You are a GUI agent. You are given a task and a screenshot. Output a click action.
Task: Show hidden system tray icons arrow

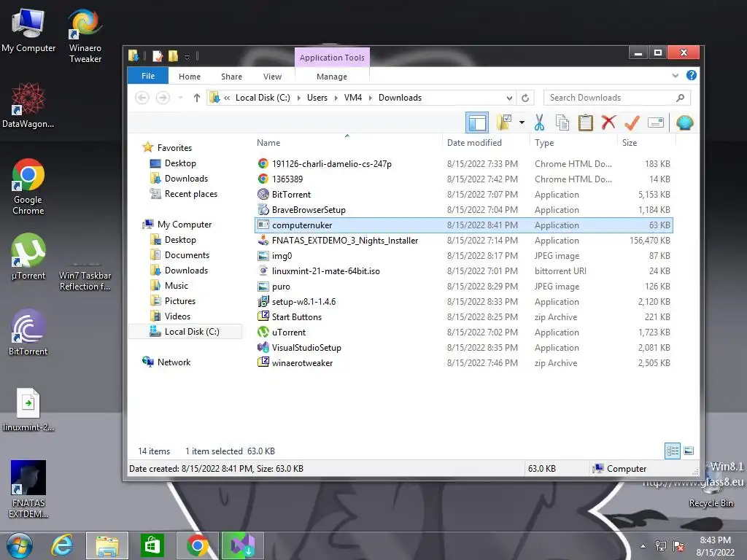[643, 546]
